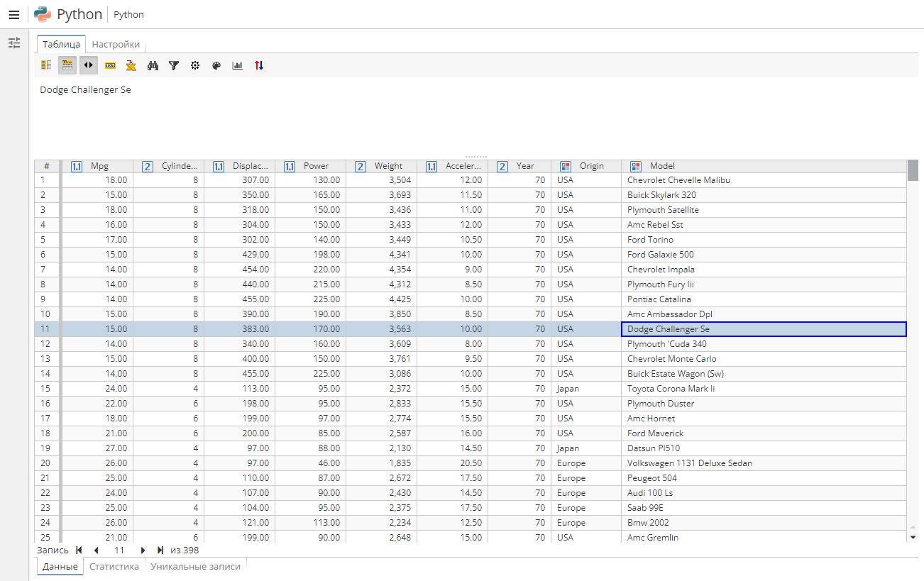Toggle the cell details table view icon
The width and height of the screenshot is (924, 581).
coord(67,65)
